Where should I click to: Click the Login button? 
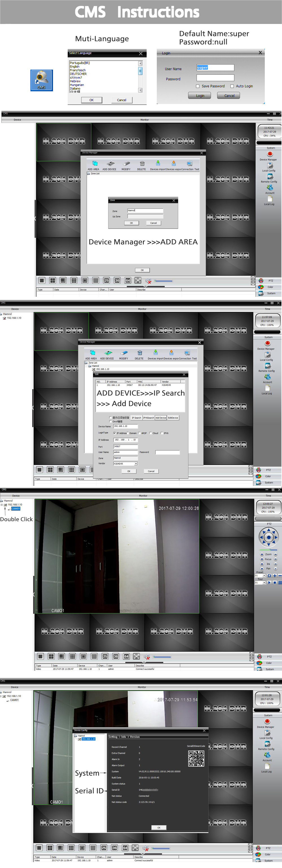(200, 96)
